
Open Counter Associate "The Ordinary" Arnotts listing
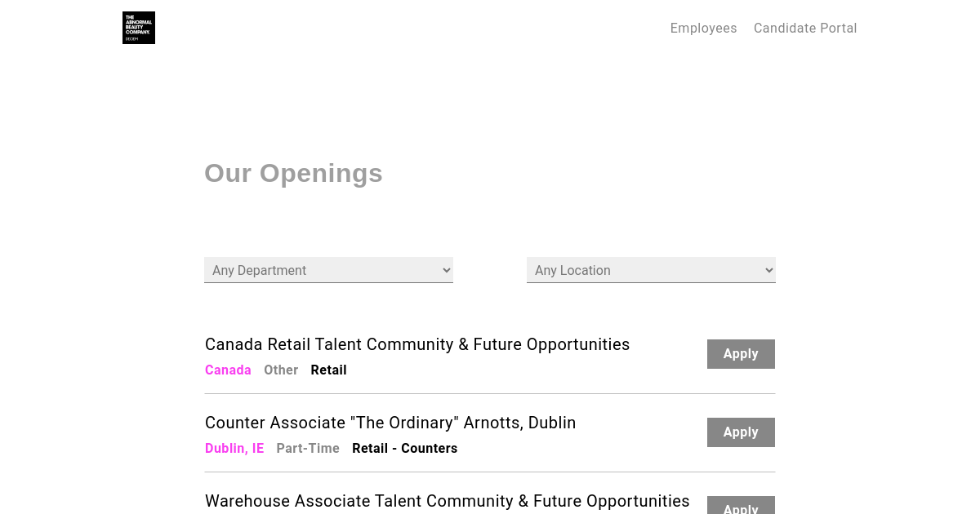tap(390, 423)
